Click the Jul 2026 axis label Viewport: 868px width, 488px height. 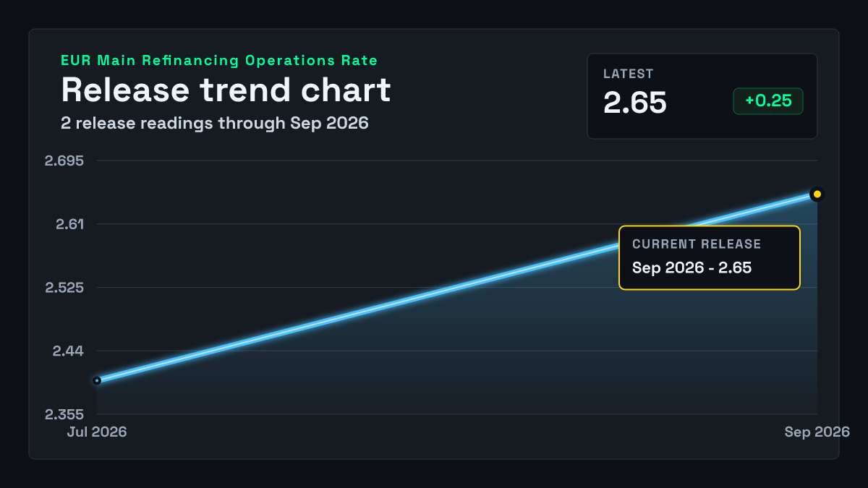pyautogui.click(x=97, y=432)
